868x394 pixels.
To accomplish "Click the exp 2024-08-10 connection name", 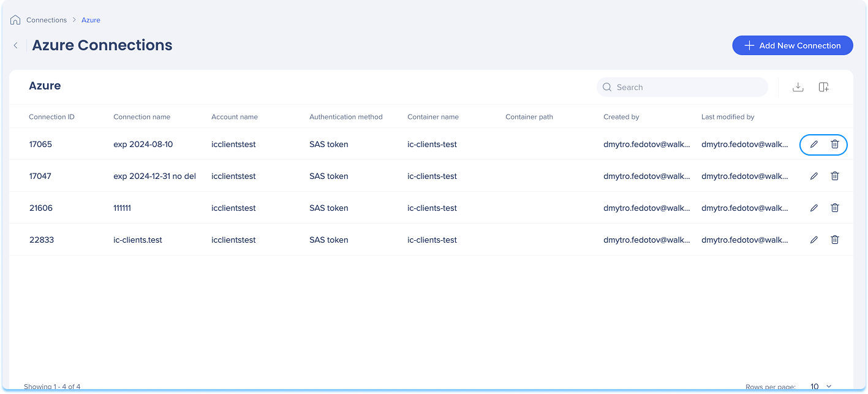I will 143,145.
